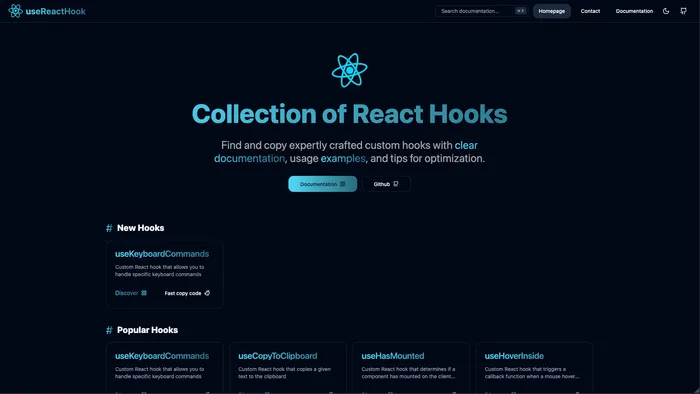Click the Collection of React Hooks heading
This screenshot has width=700, height=394.
click(x=350, y=114)
